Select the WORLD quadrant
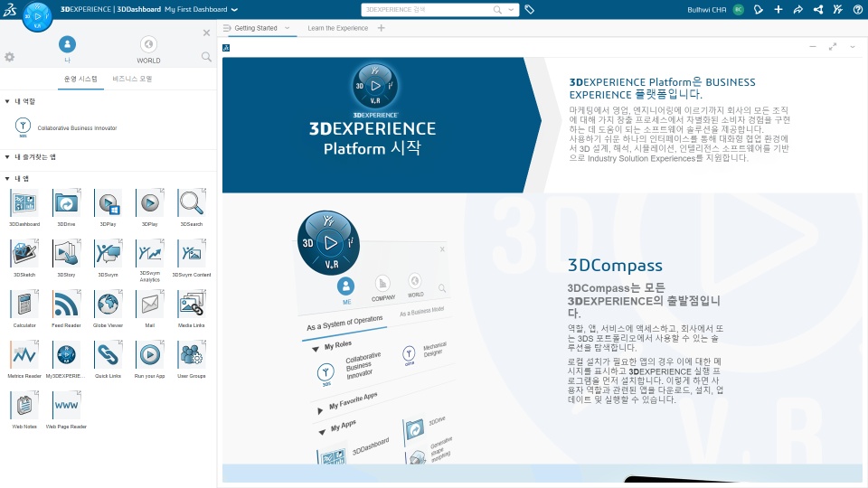Viewport: 868px width, 488px height. click(x=148, y=49)
